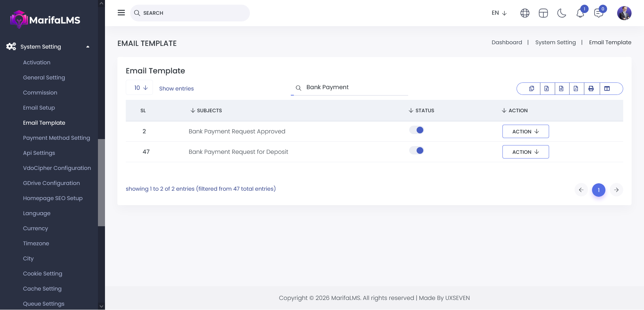Export table as CSV file
The width and height of the screenshot is (644, 310).
point(561,88)
